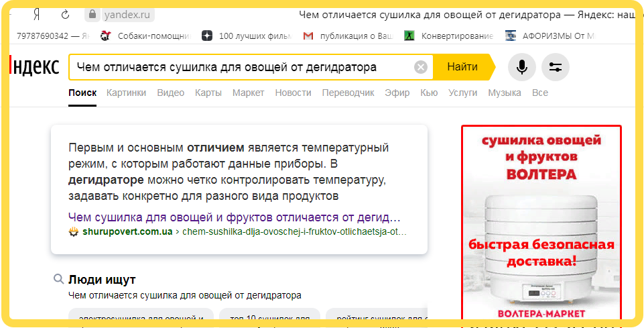Switch to the Новости tab

(294, 93)
